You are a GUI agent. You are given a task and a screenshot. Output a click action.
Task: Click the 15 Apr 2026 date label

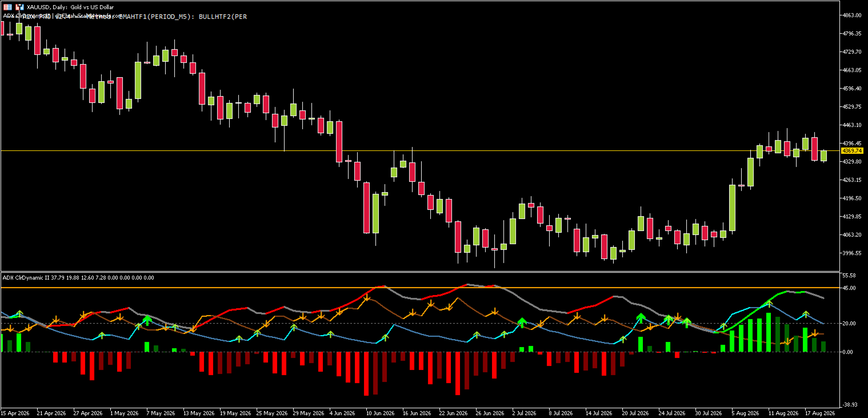tap(15, 413)
